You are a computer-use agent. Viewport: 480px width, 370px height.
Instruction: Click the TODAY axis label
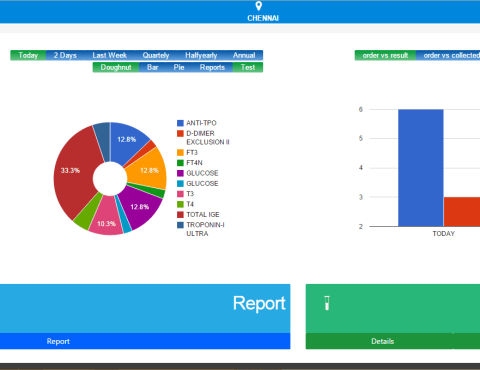pyautogui.click(x=444, y=234)
